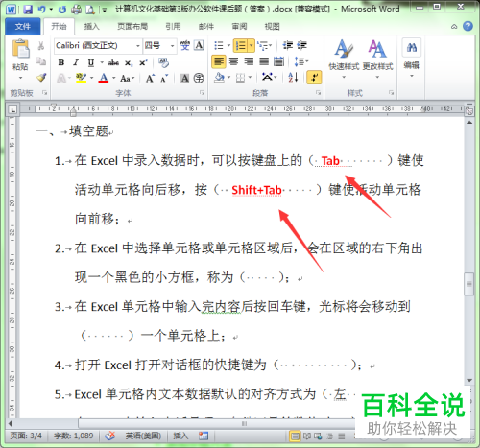Toggle align left paragraph
The height and width of the screenshot is (448, 480).
point(219,61)
